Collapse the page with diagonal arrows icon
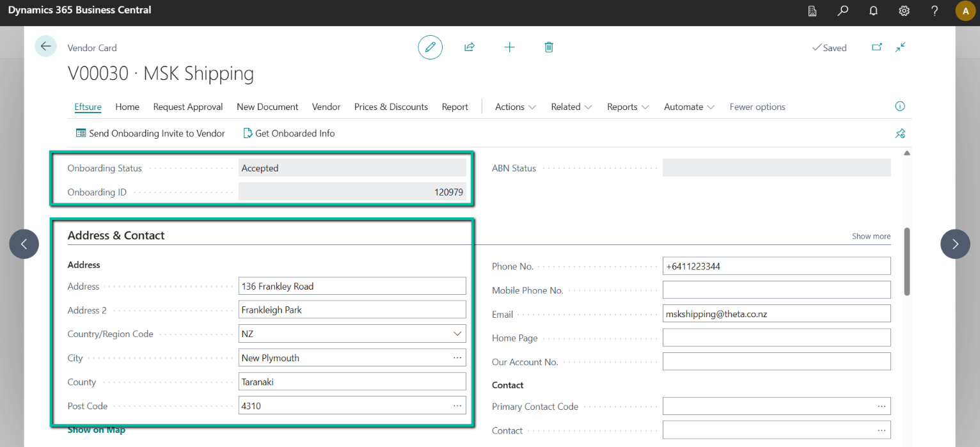 (x=901, y=47)
